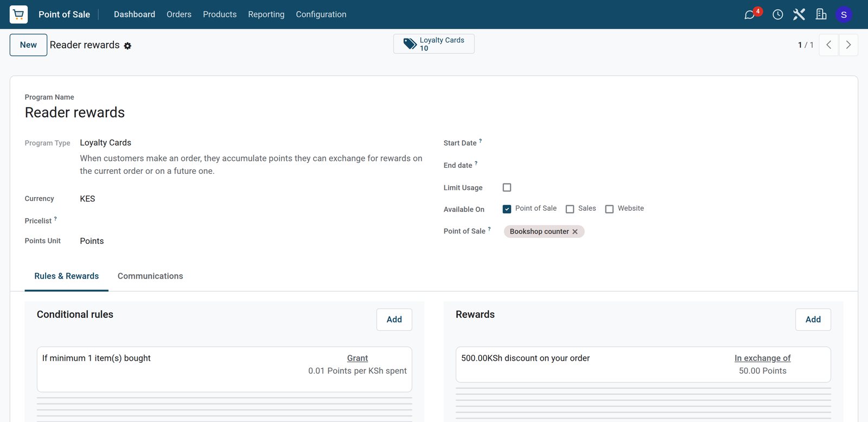Viewport: 868px width, 422px height.
Task: Click the Start Date help question mark
Action: point(480,141)
